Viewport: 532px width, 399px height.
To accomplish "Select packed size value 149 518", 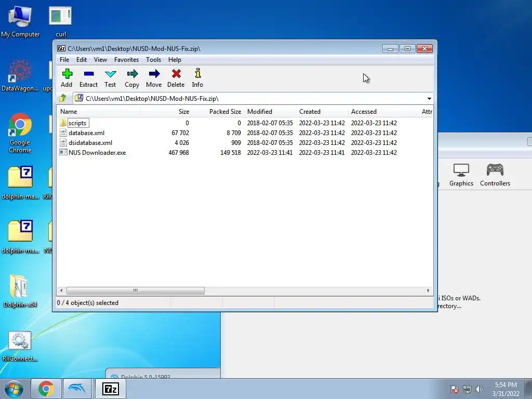I will tap(231, 152).
